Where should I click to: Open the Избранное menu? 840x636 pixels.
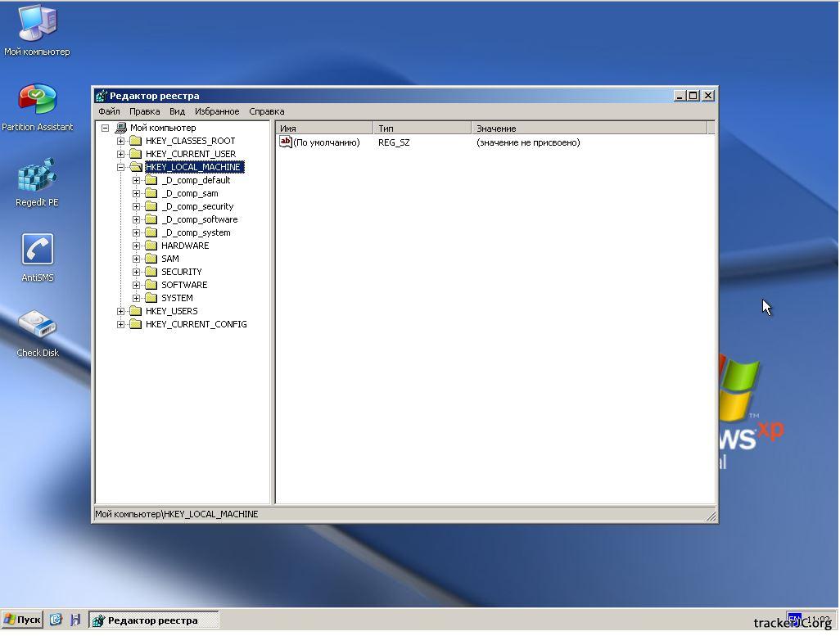[x=217, y=111]
